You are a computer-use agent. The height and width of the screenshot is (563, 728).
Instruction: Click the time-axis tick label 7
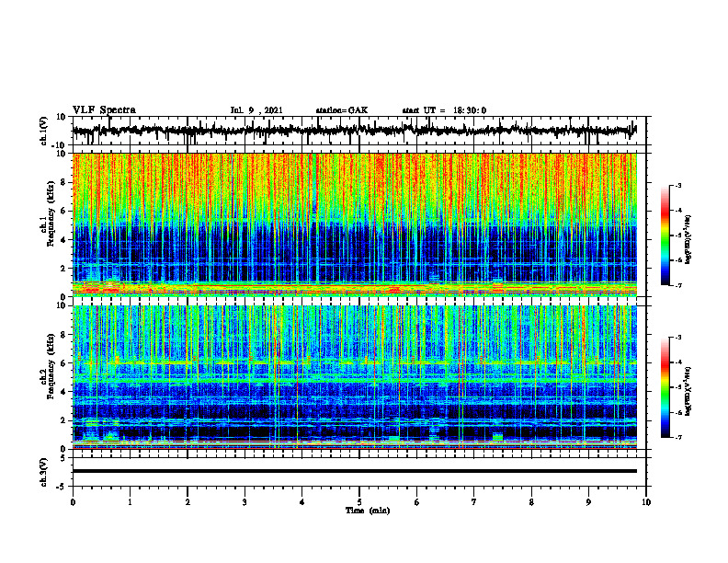point(474,502)
